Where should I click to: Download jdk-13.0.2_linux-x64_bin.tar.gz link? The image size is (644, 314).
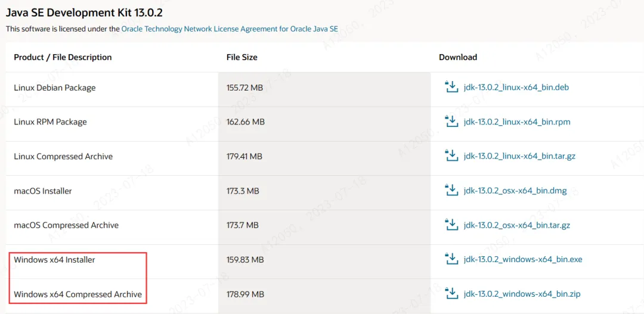pos(519,157)
